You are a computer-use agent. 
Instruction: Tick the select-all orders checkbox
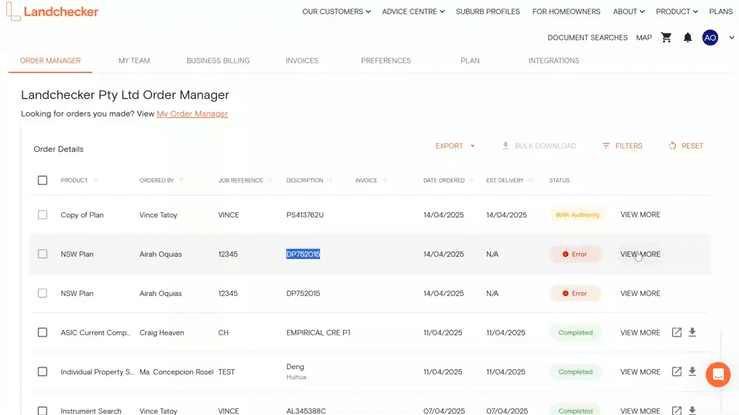[x=42, y=180]
